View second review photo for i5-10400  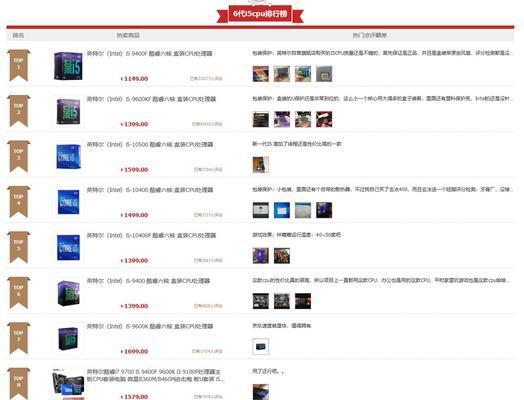(x=282, y=210)
